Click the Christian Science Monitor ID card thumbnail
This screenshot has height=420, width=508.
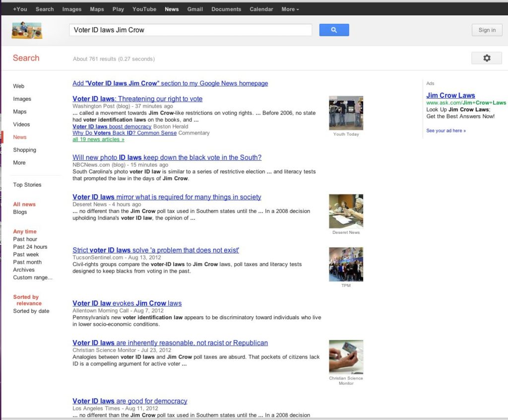(x=346, y=357)
